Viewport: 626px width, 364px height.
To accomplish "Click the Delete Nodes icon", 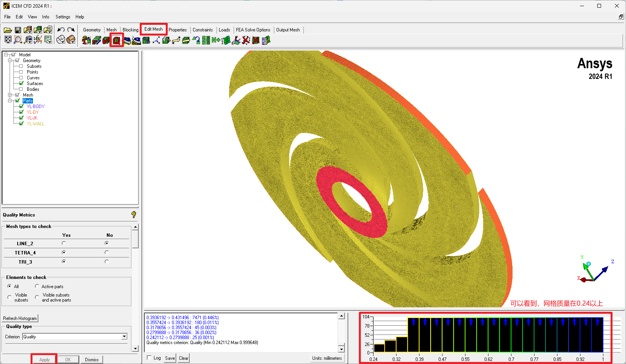I will click(246, 40).
